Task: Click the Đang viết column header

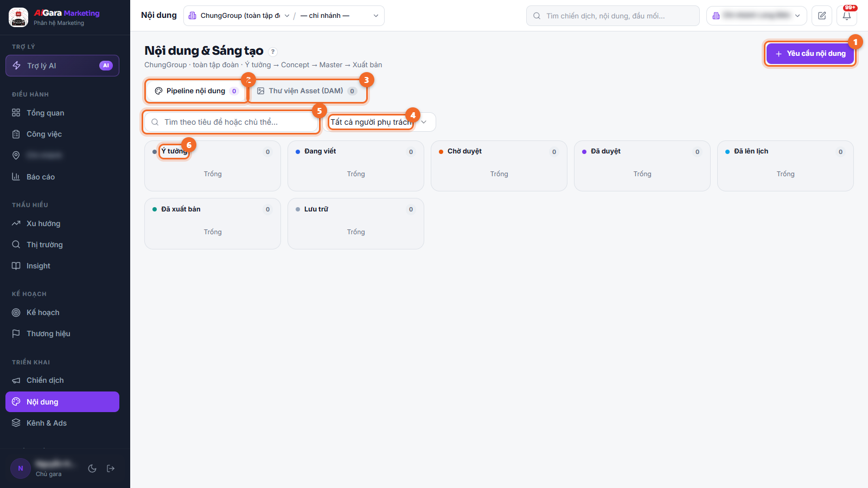Action: pyautogui.click(x=320, y=151)
